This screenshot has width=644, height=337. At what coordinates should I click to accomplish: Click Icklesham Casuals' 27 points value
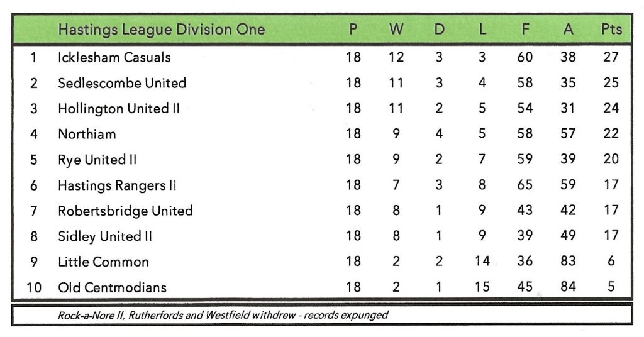611,57
